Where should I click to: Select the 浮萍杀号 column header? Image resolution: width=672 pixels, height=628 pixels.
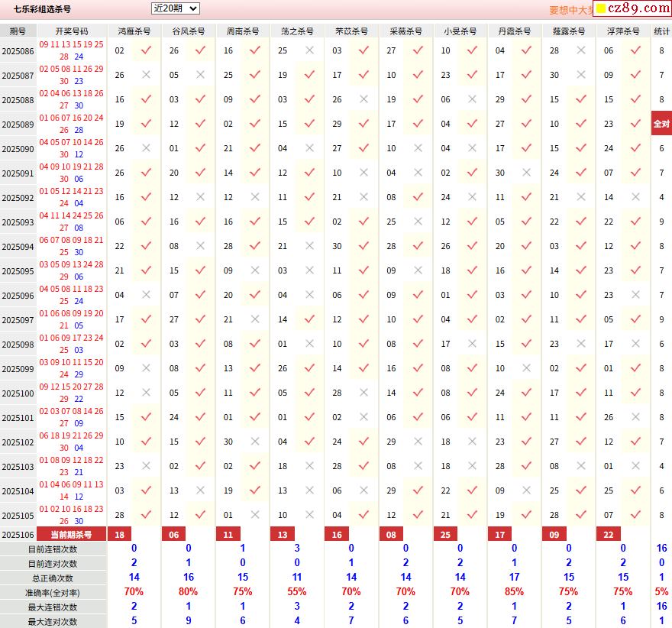click(623, 31)
